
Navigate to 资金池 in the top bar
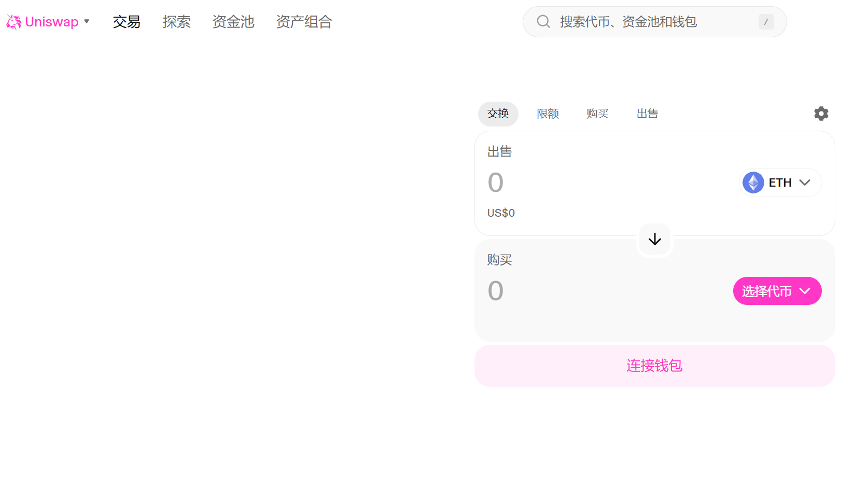click(233, 22)
